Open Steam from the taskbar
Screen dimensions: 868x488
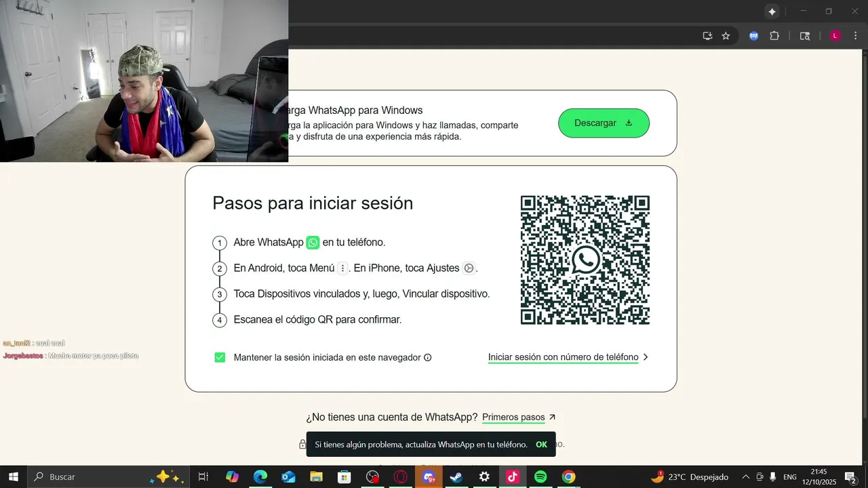point(456,477)
